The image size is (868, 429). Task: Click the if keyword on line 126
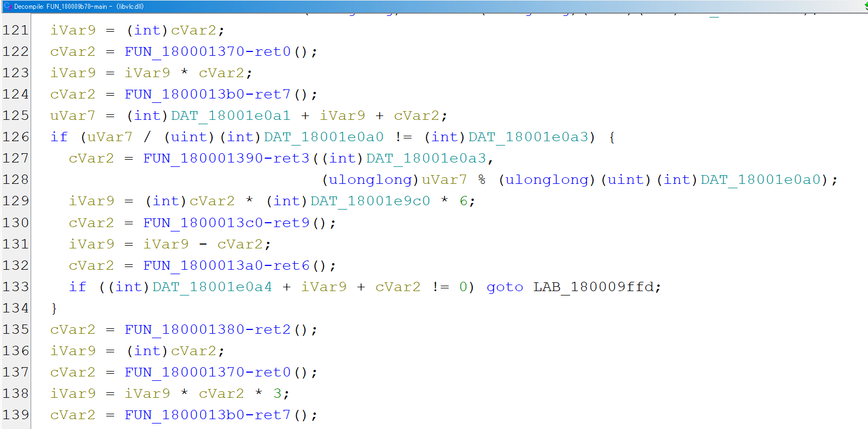tap(59, 137)
